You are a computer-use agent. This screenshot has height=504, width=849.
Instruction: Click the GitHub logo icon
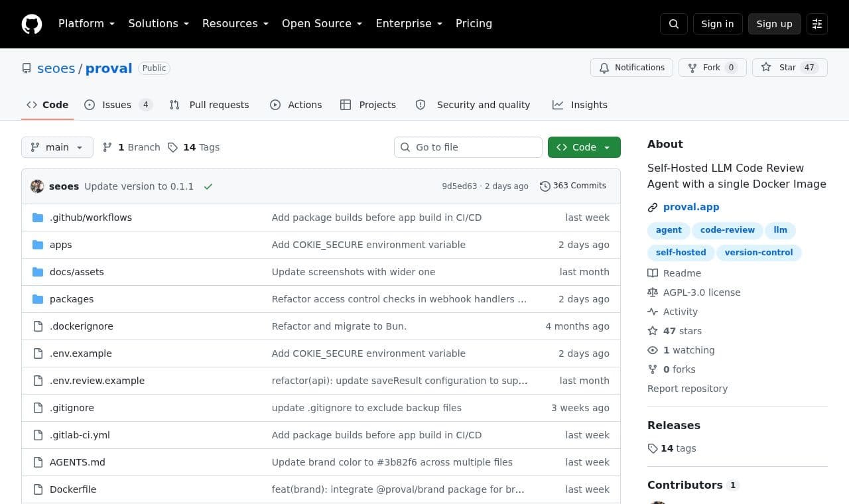(x=32, y=24)
